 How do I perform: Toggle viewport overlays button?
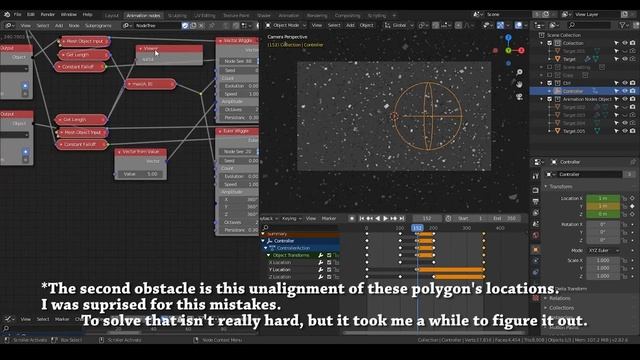(x=518, y=25)
